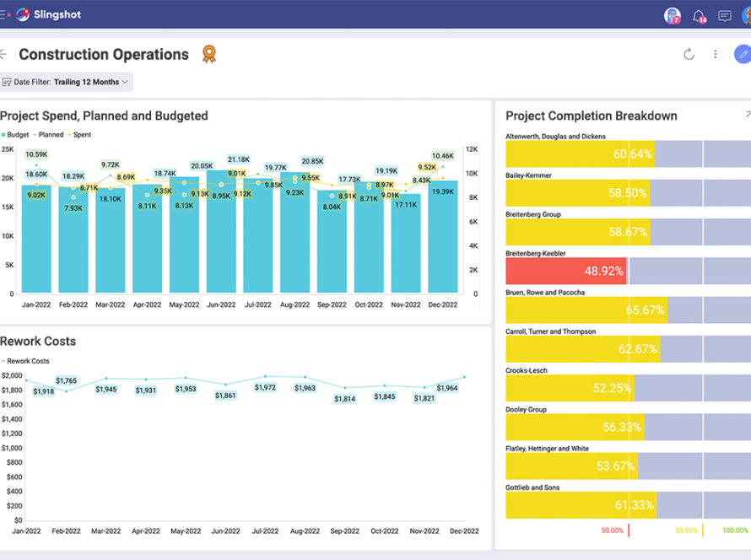Toggle the Planned legend series
The image size is (751, 560).
coord(48,135)
